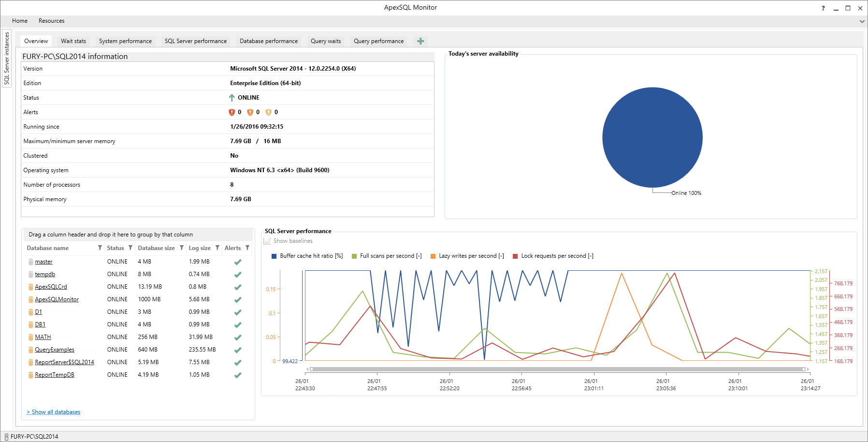Screen dimensions: 868x442
Task: Switch to the Database performance tab
Action: click(x=269, y=41)
